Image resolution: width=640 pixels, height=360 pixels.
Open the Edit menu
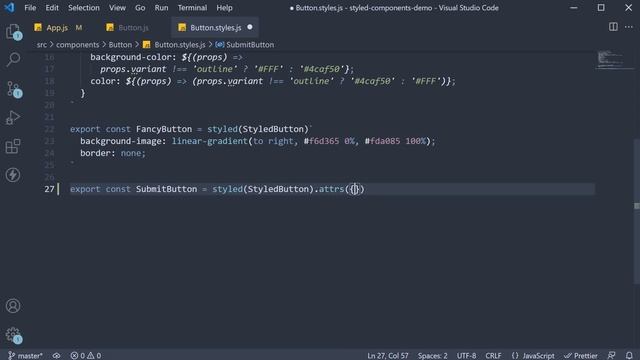tap(52, 8)
